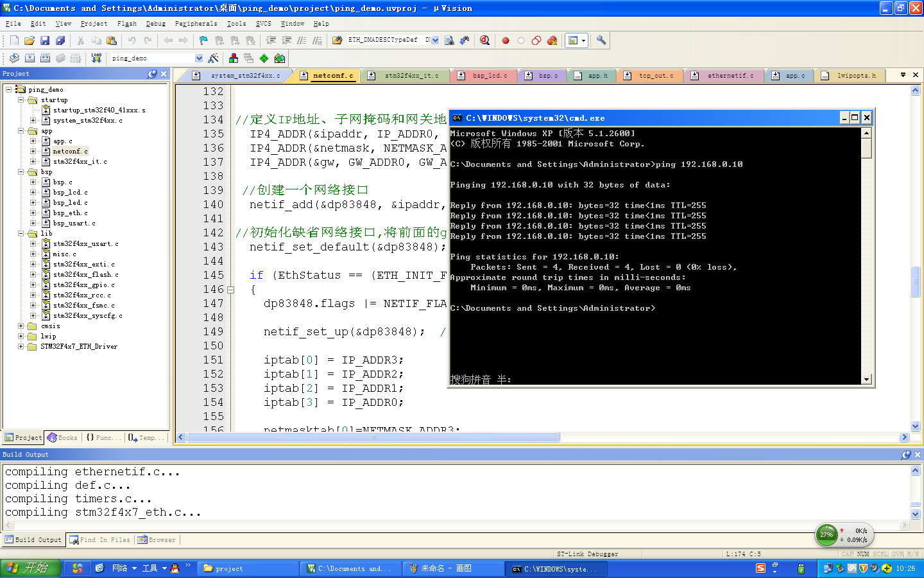Open Options for Target magic wand icon
The image size is (924, 578).
point(214,58)
